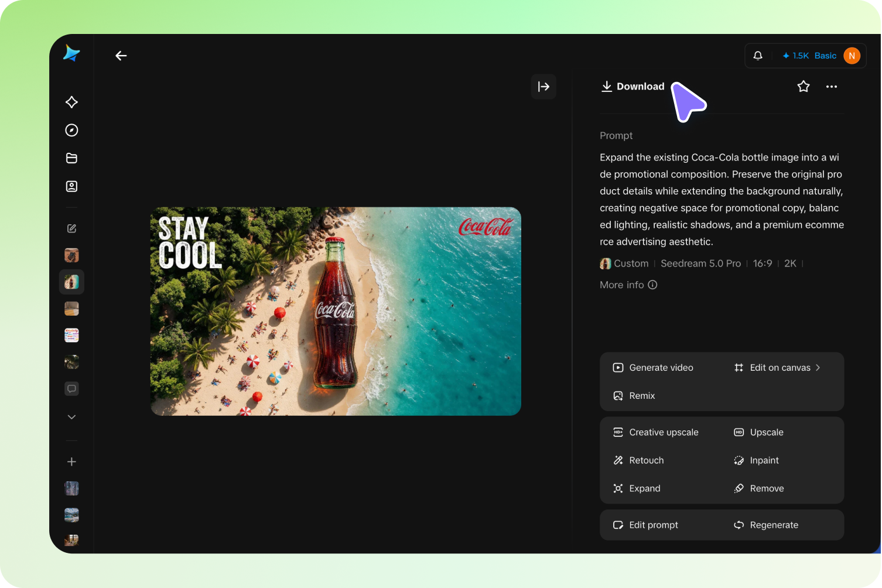Click the 16:9 aspect ratio label
Image resolution: width=882 pixels, height=588 pixels.
tap(763, 264)
